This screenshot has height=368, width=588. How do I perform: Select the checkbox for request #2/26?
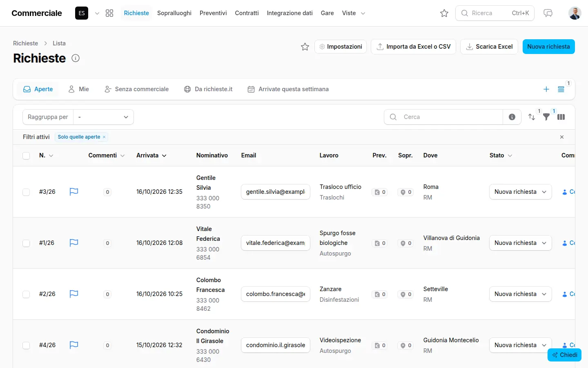[26, 294]
